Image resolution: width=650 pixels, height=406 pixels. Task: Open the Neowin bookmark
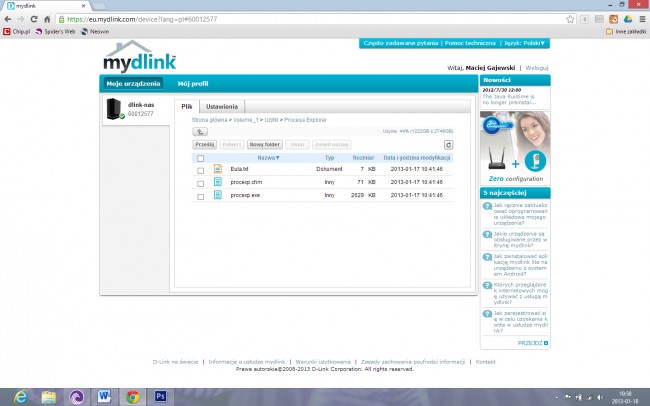[95, 32]
